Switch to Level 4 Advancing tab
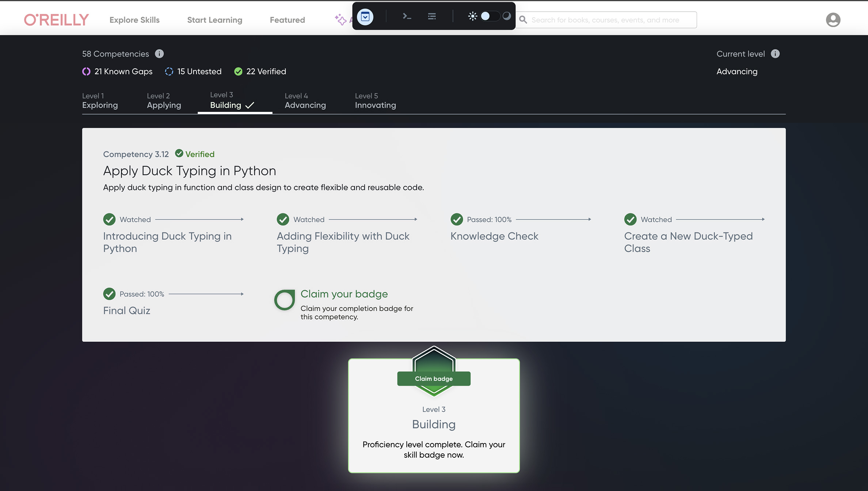 click(x=305, y=101)
